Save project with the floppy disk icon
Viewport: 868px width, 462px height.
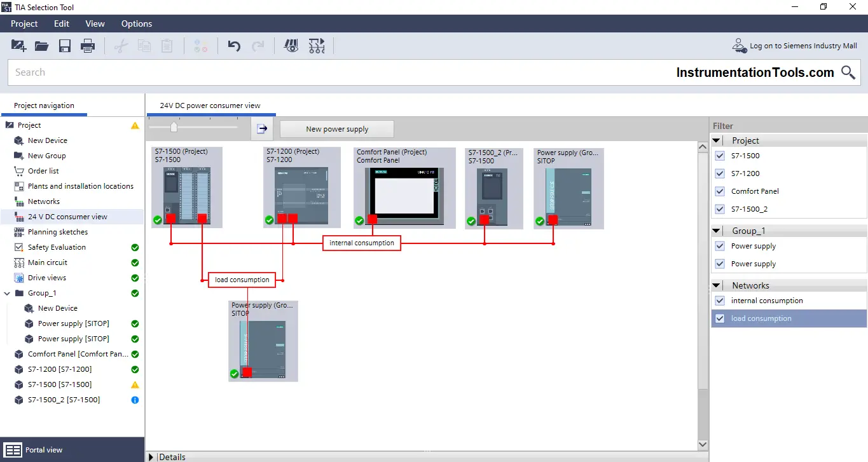64,46
